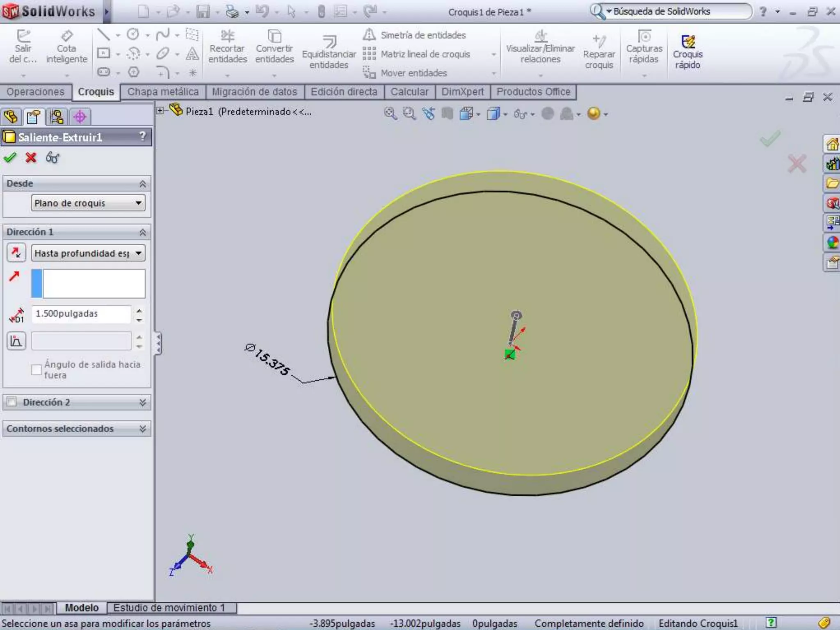Switch to the Operaciones tab

36,92
